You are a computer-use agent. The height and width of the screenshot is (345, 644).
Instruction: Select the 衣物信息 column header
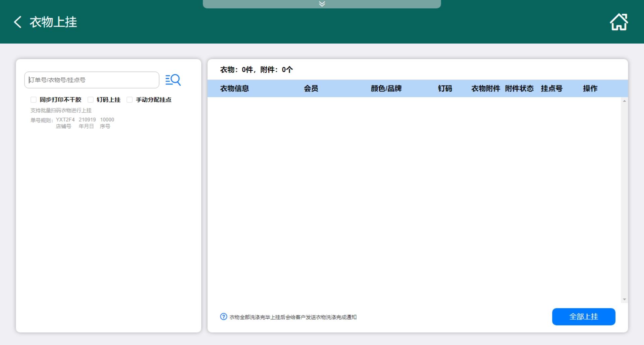click(234, 88)
